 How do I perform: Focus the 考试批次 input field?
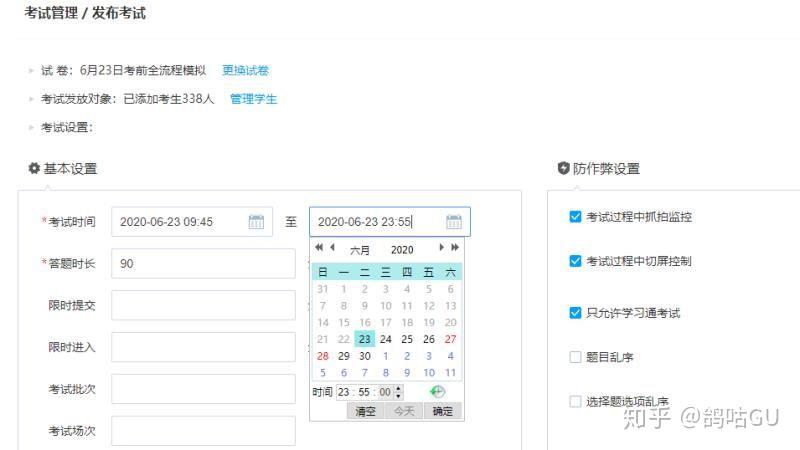point(203,389)
